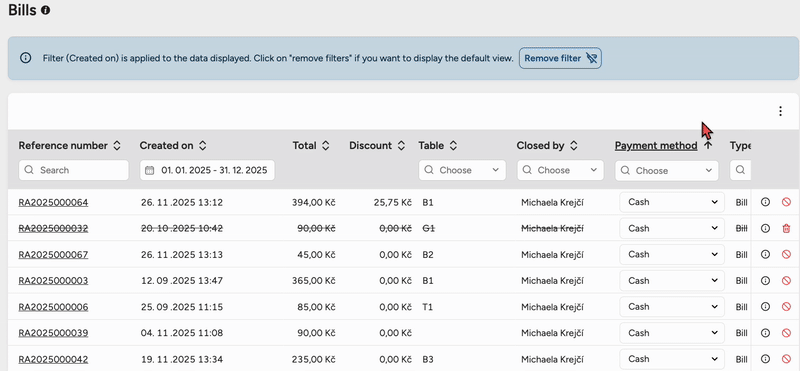Open bill link RA2025000042
Viewport: 800px width, 371px height.
53,359
